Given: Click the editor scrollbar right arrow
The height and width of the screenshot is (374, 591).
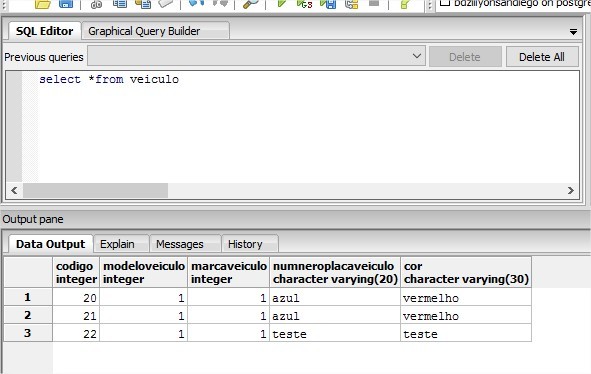Looking at the screenshot, I should pos(571,190).
